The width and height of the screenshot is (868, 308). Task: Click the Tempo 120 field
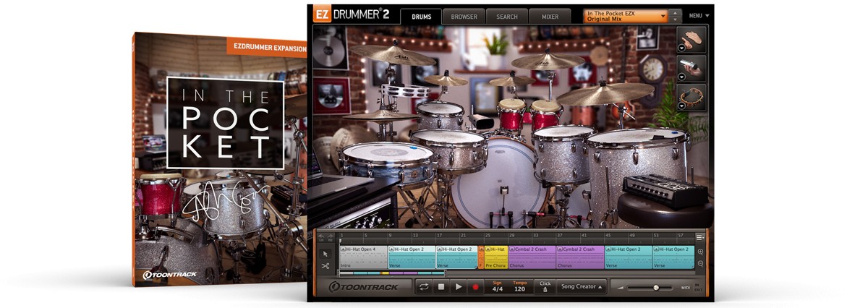pyautogui.click(x=519, y=287)
